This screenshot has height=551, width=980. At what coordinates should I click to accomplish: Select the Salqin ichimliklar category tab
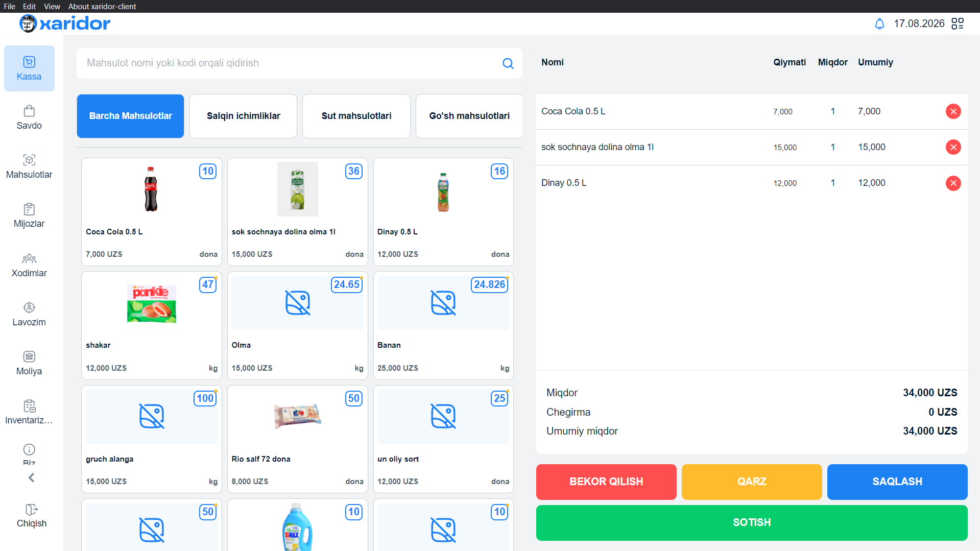click(243, 116)
